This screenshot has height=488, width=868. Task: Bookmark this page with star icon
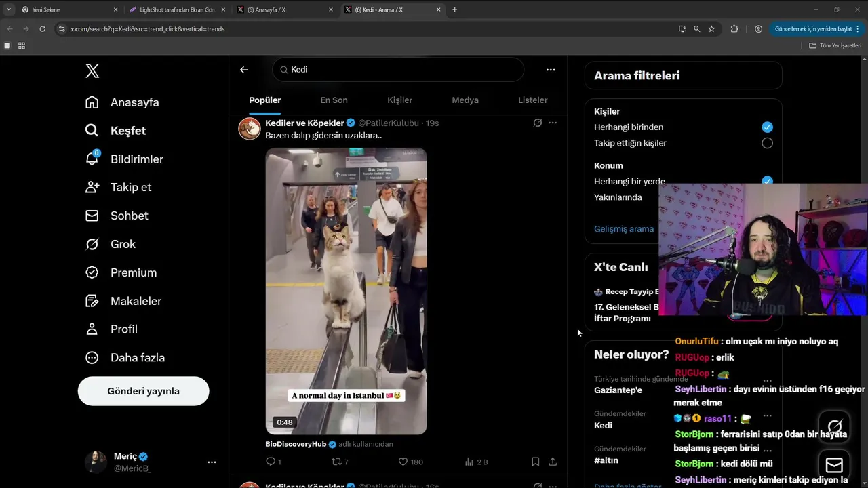pyautogui.click(x=711, y=29)
